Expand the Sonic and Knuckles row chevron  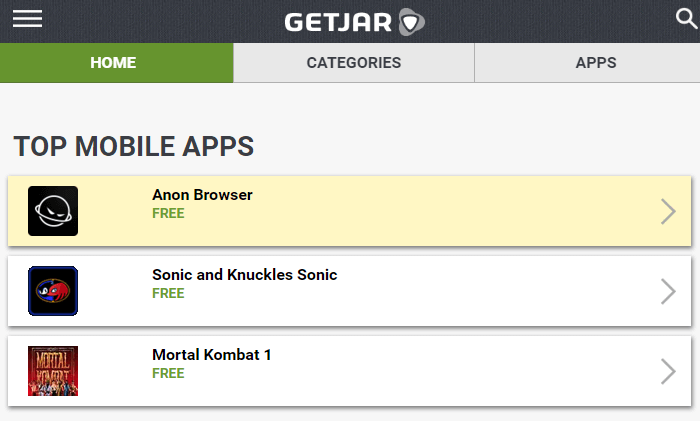click(668, 291)
